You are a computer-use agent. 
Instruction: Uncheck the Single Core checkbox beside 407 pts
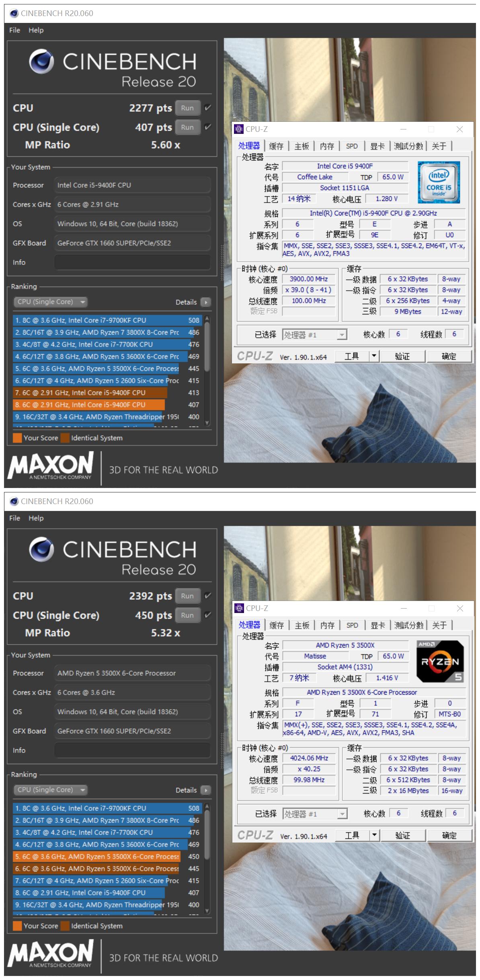pos(207,127)
